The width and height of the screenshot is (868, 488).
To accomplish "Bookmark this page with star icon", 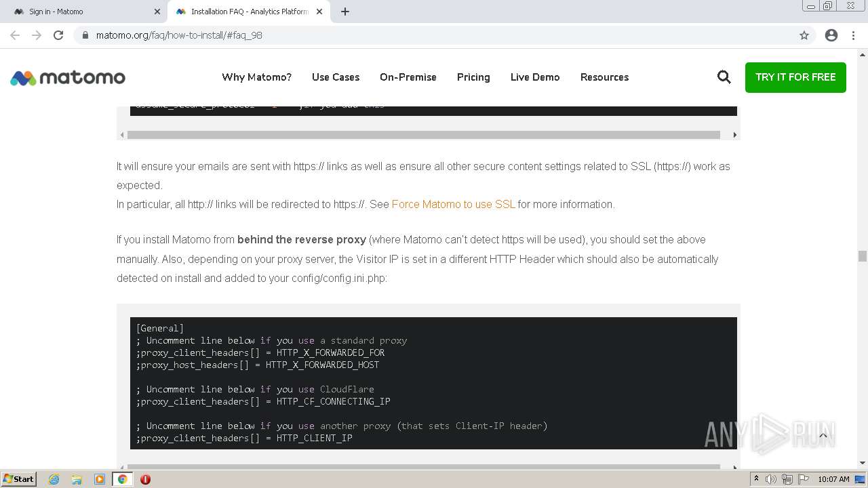I will click(804, 35).
